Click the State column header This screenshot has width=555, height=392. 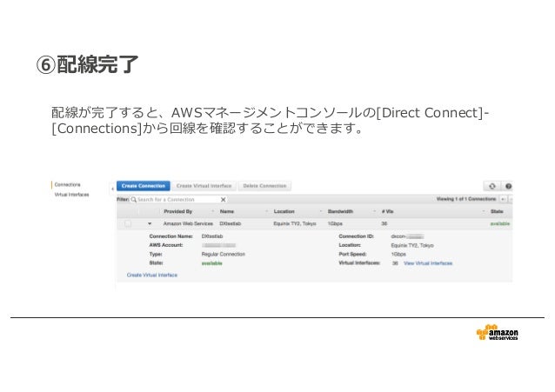point(497,211)
